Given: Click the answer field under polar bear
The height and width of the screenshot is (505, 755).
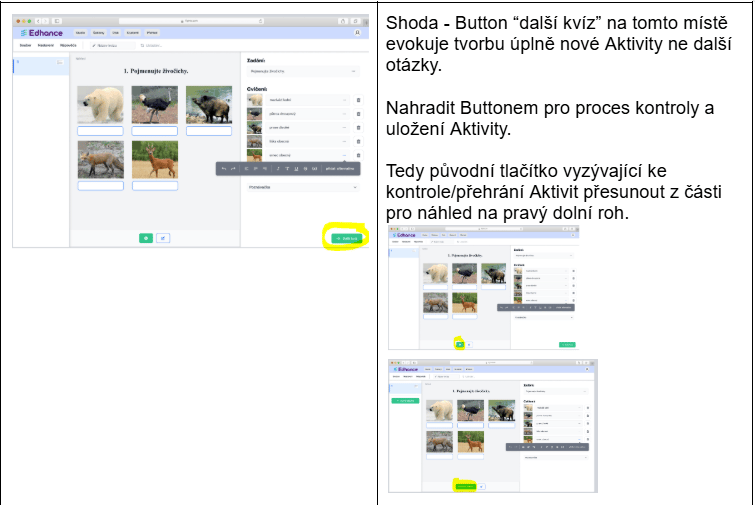Looking at the screenshot, I should tap(100, 130).
